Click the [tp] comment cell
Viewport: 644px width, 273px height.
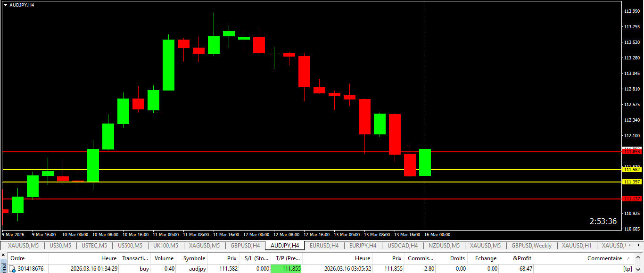coord(627,269)
